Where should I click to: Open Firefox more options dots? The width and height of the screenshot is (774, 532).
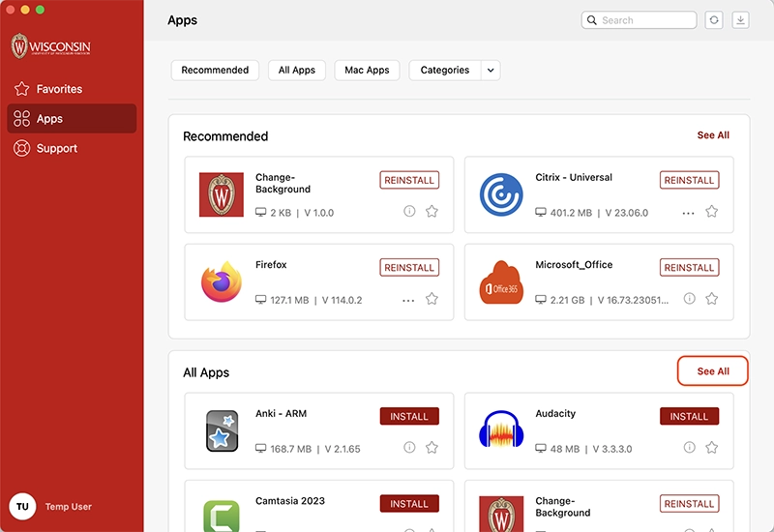click(408, 301)
